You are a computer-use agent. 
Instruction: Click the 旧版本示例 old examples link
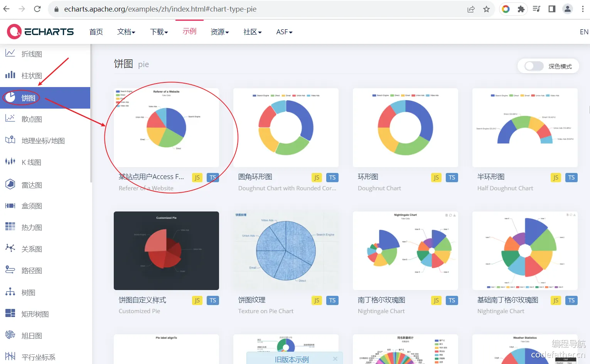click(x=292, y=359)
